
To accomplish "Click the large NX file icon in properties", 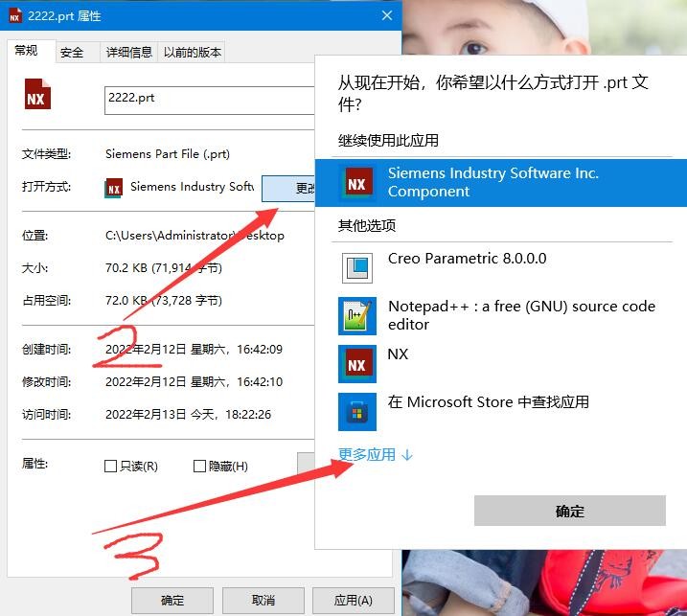I will (x=37, y=97).
